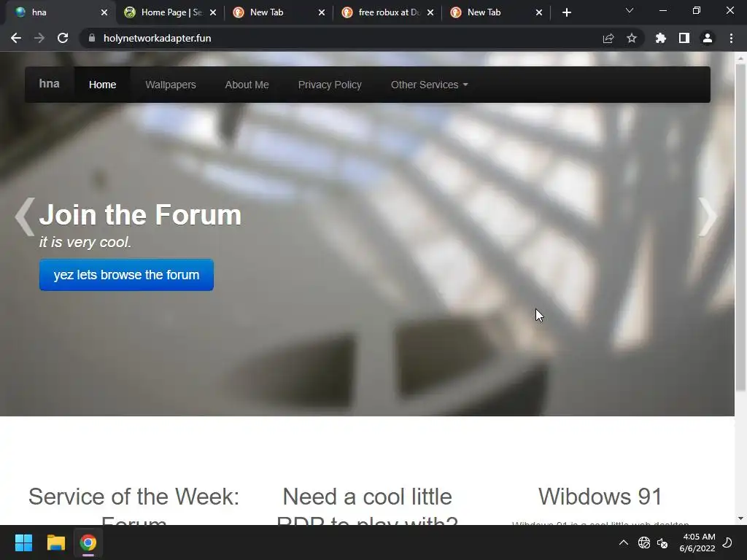The image size is (747, 560).
Task: Open the Privacy Policy link
Action: (330, 85)
